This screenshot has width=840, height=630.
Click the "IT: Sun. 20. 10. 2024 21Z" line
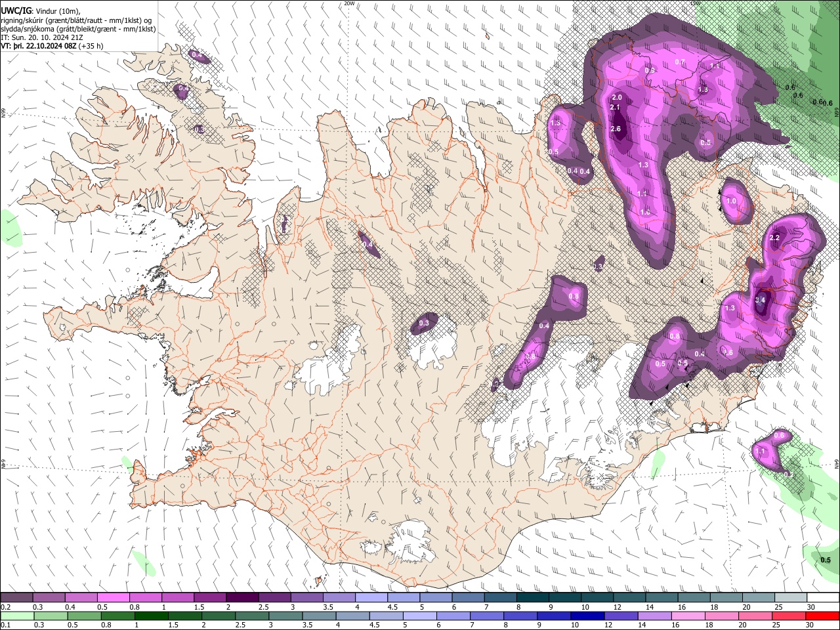point(42,37)
